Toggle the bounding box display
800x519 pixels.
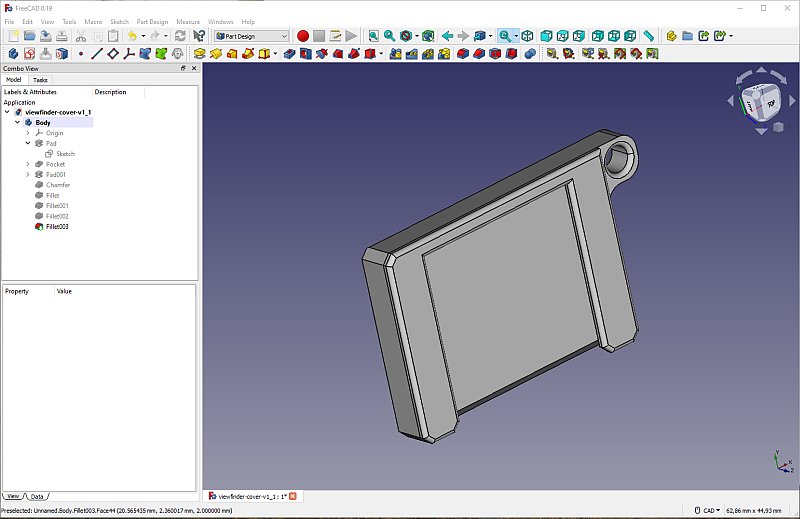coord(428,36)
